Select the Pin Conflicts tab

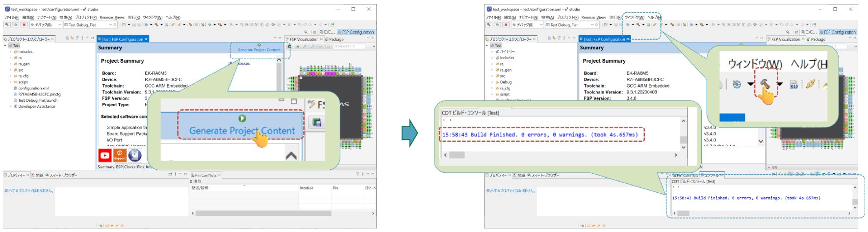tap(205, 175)
